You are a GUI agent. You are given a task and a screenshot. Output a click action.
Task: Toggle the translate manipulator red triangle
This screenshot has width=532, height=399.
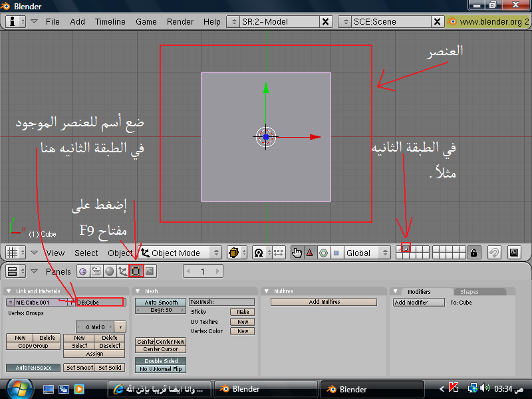pyautogui.click(x=310, y=253)
